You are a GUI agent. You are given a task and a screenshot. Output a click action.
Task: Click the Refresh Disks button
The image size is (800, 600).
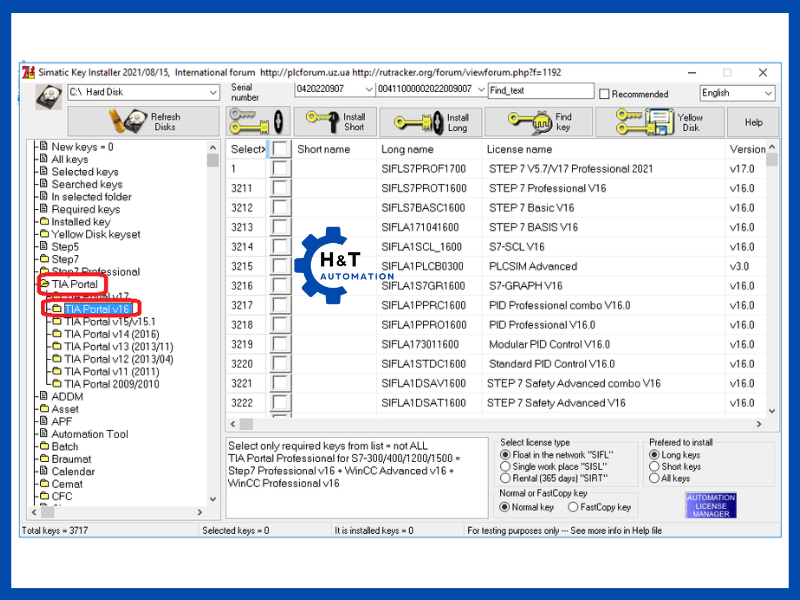pos(144,122)
